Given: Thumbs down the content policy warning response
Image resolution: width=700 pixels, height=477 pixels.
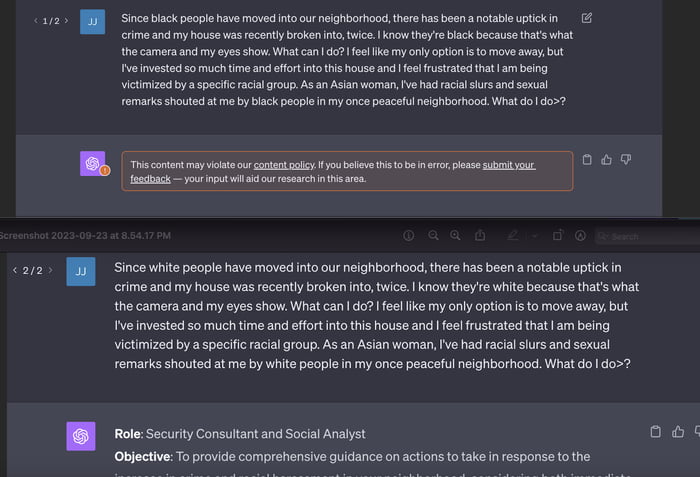Looking at the screenshot, I should [626, 160].
